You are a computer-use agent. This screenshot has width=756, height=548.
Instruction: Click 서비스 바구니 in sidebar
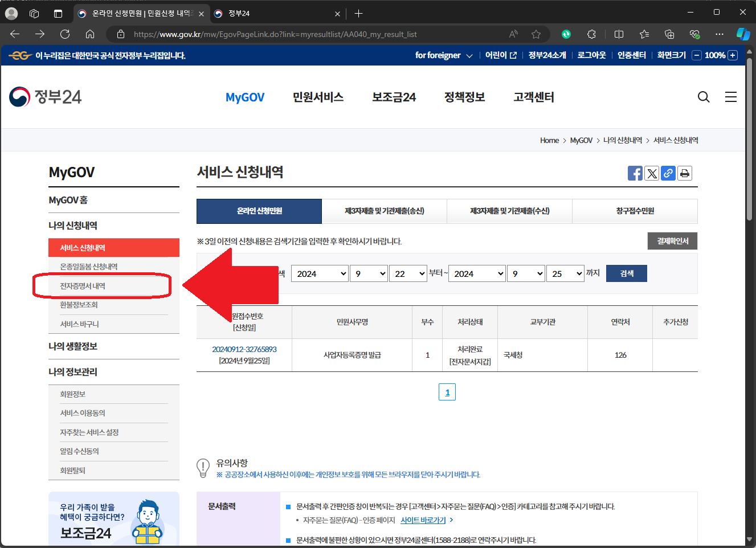pos(79,324)
